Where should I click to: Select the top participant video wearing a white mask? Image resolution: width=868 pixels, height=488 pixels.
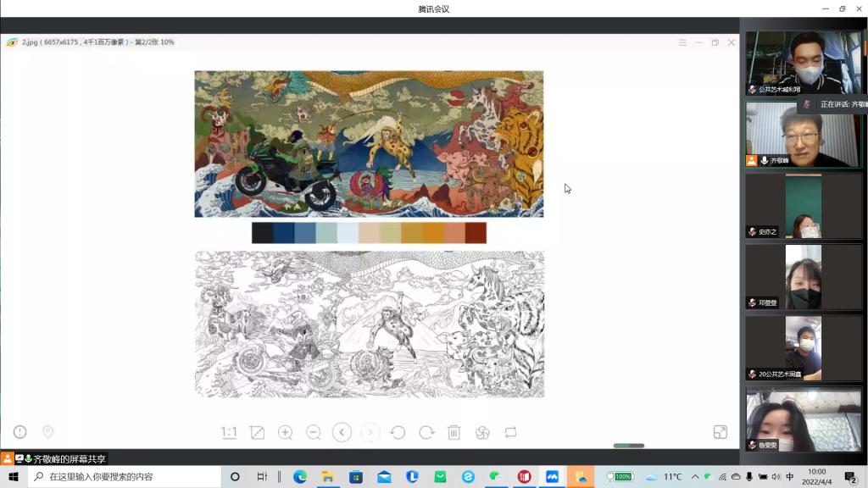click(x=804, y=63)
